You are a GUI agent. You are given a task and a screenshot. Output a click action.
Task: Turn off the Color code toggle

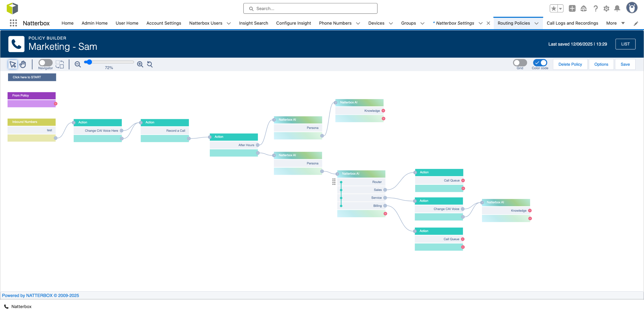(x=540, y=63)
